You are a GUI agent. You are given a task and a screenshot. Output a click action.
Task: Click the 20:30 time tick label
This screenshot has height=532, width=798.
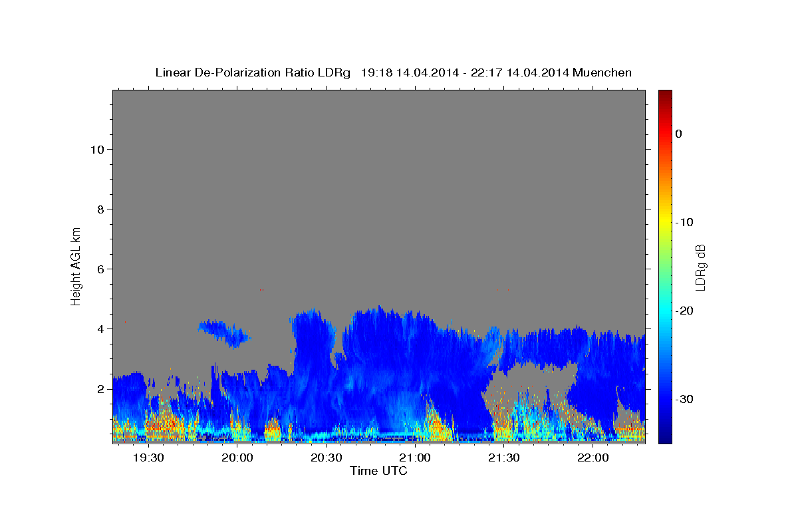326,458
